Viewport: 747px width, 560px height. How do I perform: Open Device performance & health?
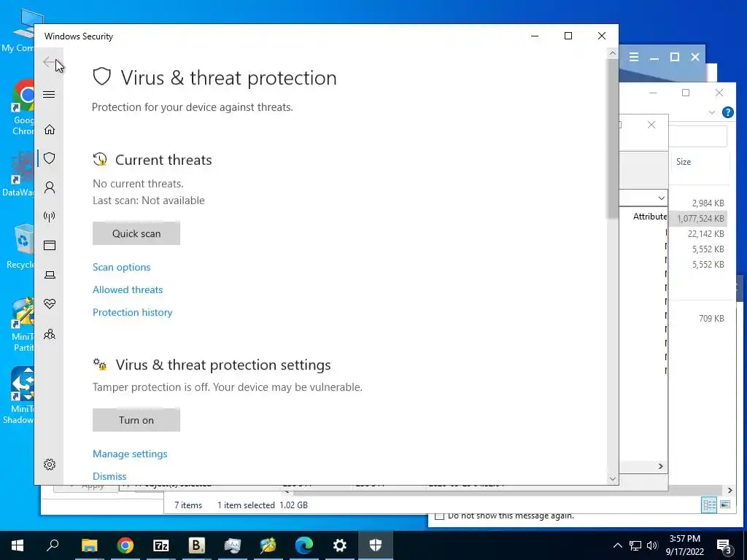pos(49,304)
